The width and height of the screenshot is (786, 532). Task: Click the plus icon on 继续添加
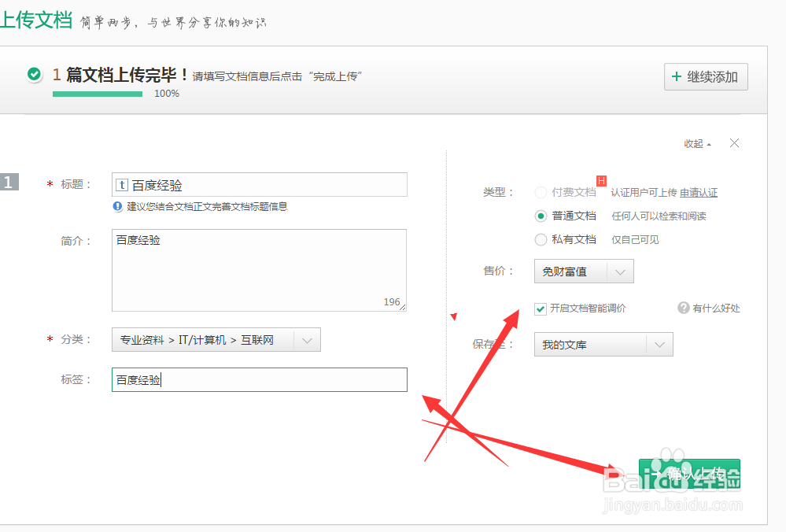coord(676,76)
